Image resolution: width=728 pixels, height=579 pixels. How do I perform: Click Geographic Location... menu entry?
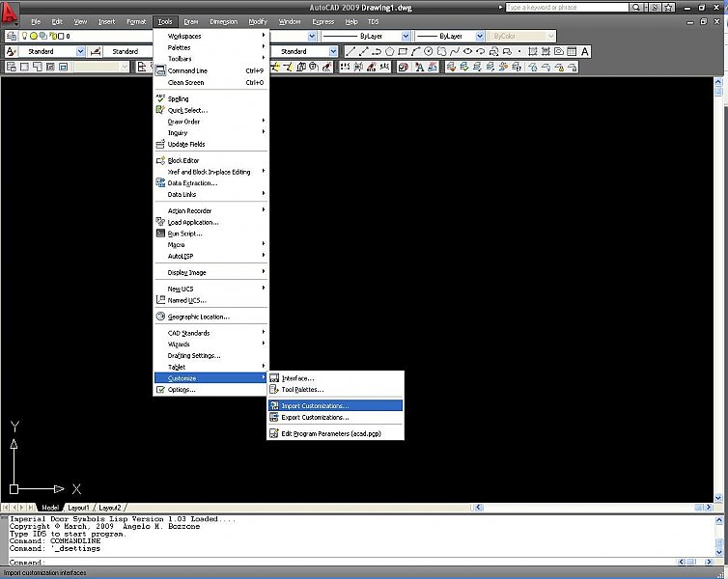(211, 317)
